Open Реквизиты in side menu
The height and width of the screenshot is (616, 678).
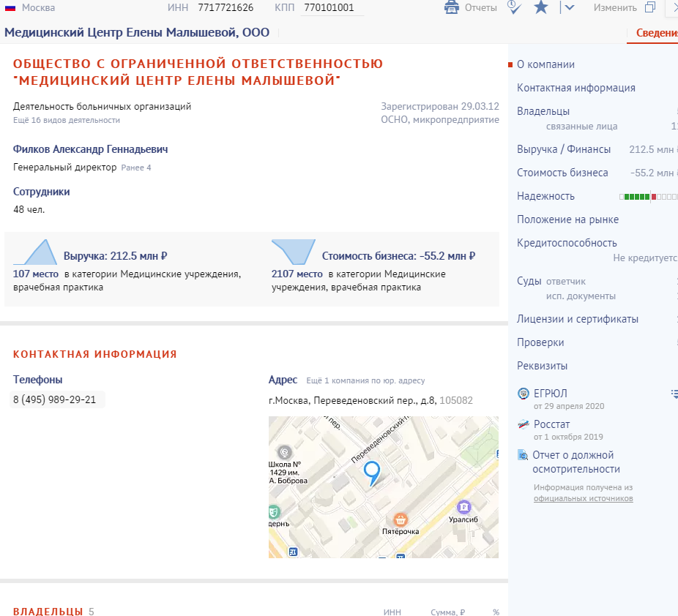click(x=543, y=366)
